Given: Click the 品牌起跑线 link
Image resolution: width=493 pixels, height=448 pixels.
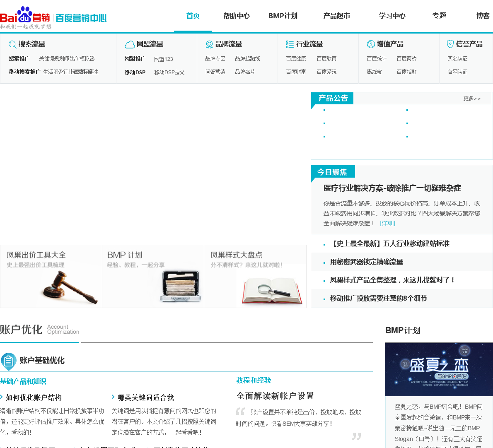Looking at the screenshot, I should [247, 58].
